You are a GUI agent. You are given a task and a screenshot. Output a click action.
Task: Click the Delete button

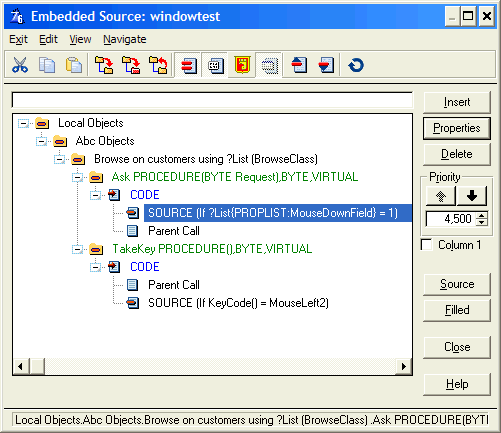tap(457, 154)
